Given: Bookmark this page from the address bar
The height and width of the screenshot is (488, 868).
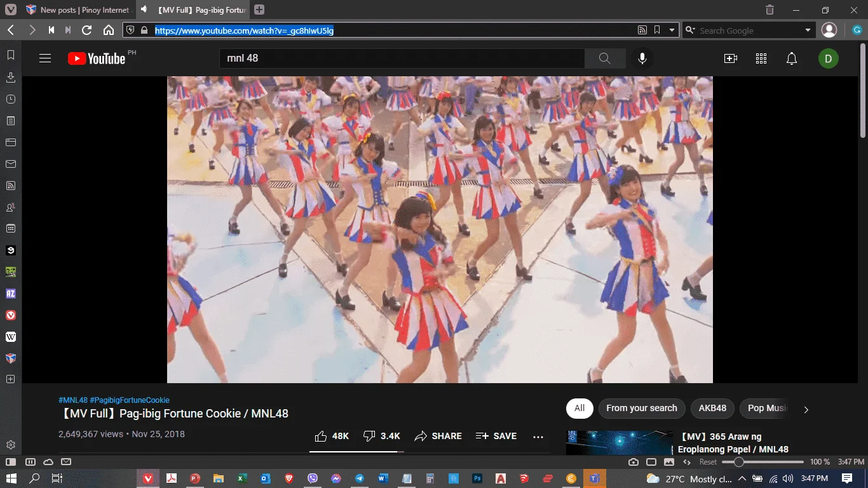Looking at the screenshot, I should (657, 30).
